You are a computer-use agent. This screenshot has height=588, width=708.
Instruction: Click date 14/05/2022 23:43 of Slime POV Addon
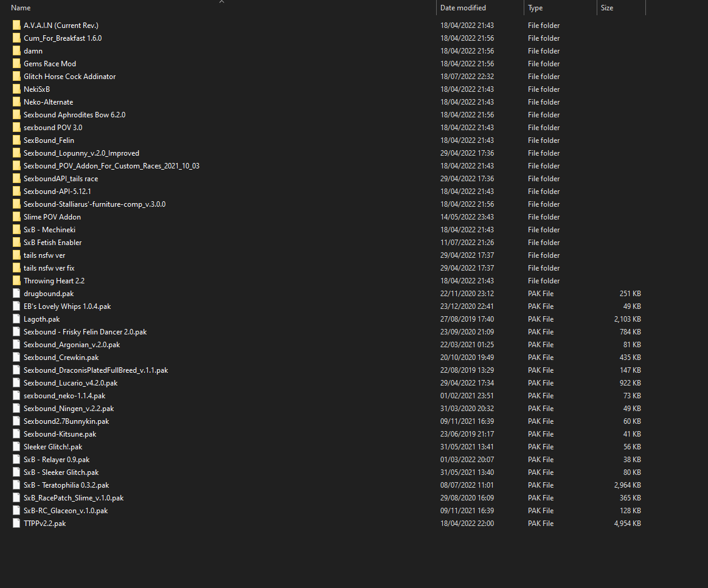click(x=467, y=217)
